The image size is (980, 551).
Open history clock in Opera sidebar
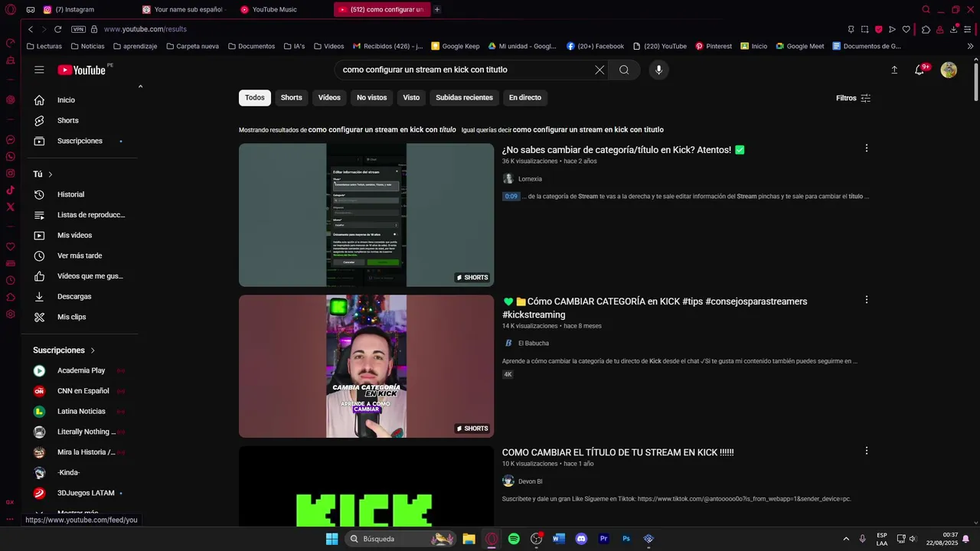coord(10,280)
